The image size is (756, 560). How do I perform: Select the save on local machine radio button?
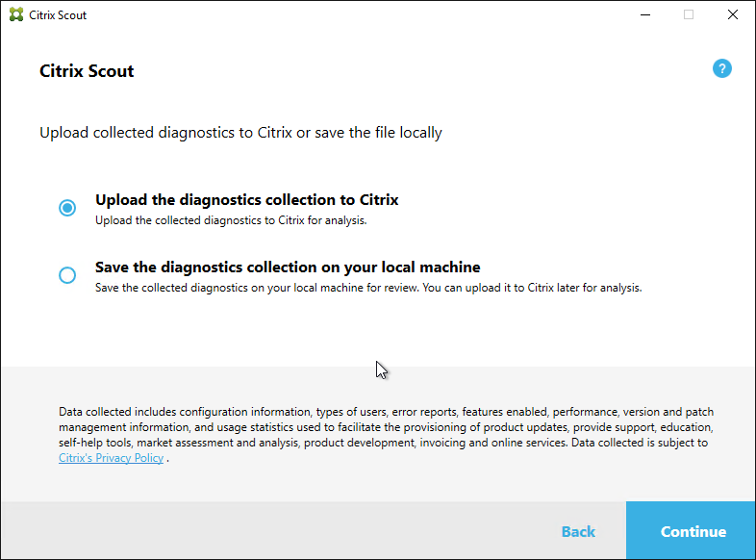(67, 275)
